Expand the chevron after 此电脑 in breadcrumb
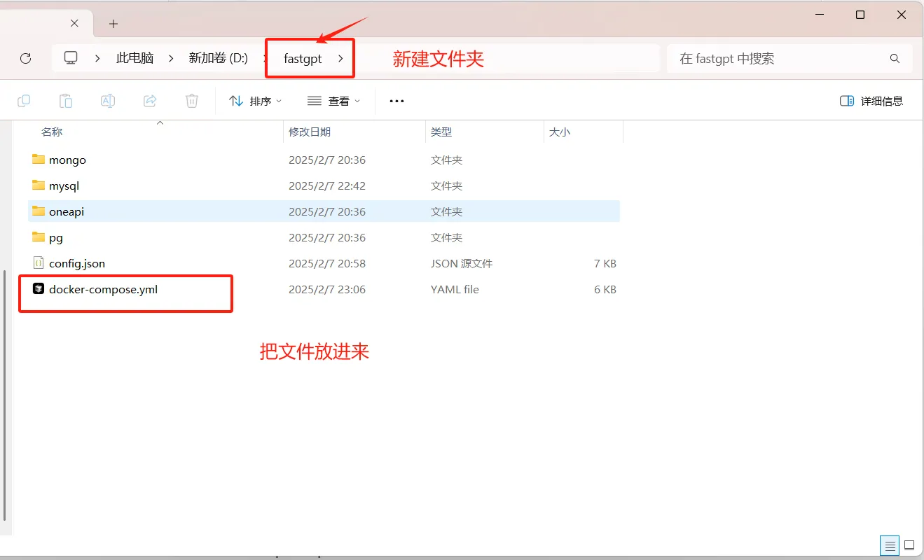Screen dimensions: 924x560 [171, 59]
